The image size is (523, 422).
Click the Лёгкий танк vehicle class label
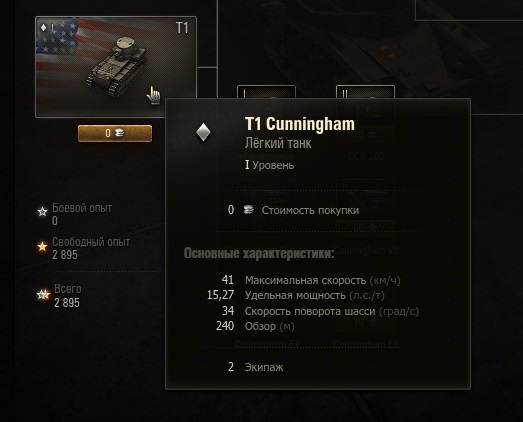(x=278, y=143)
